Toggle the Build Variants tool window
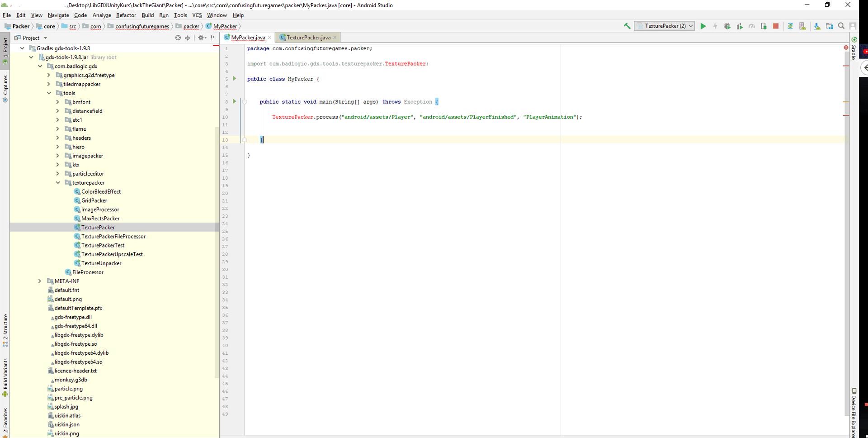The height and width of the screenshot is (438, 868). (5, 378)
